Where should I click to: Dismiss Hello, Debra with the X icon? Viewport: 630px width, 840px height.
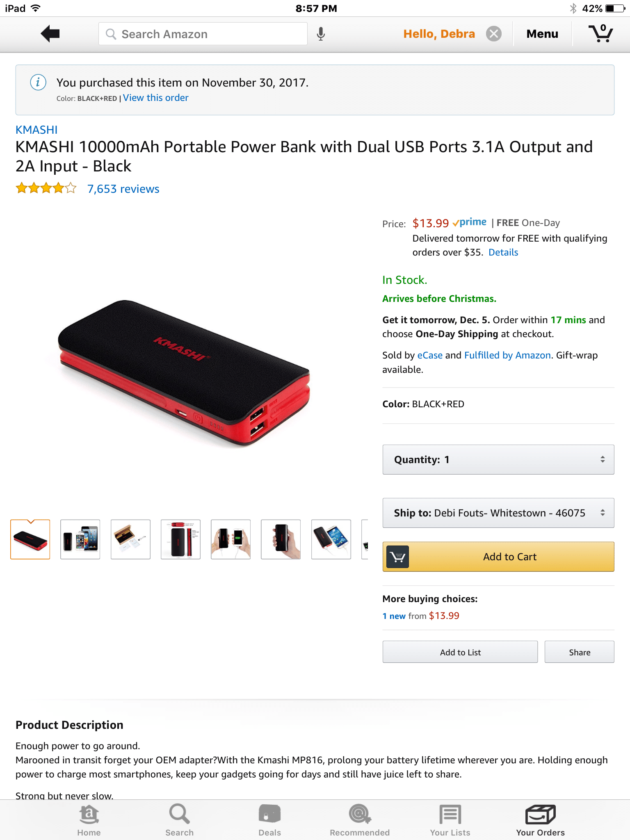tap(494, 34)
